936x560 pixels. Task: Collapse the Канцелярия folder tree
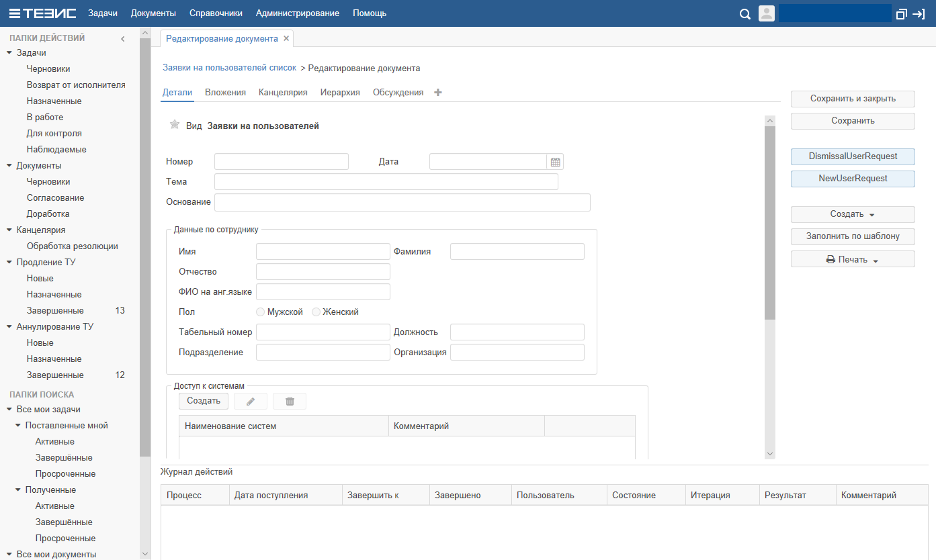(9, 230)
